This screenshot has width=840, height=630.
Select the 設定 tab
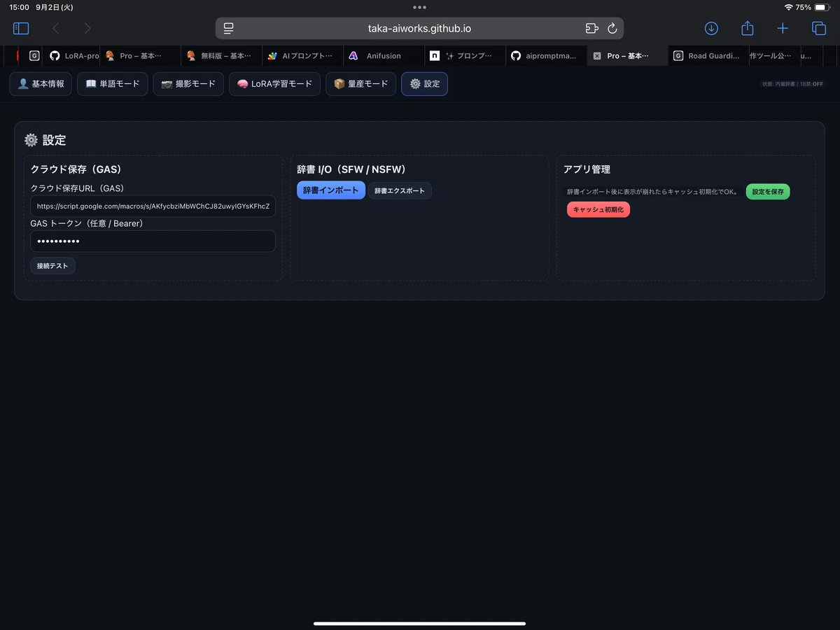[x=424, y=84]
